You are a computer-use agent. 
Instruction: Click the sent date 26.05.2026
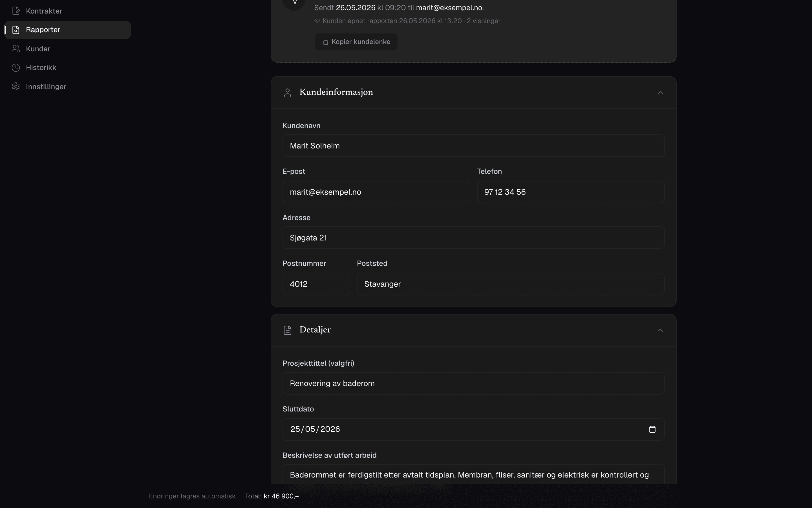[x=355, y=8]
